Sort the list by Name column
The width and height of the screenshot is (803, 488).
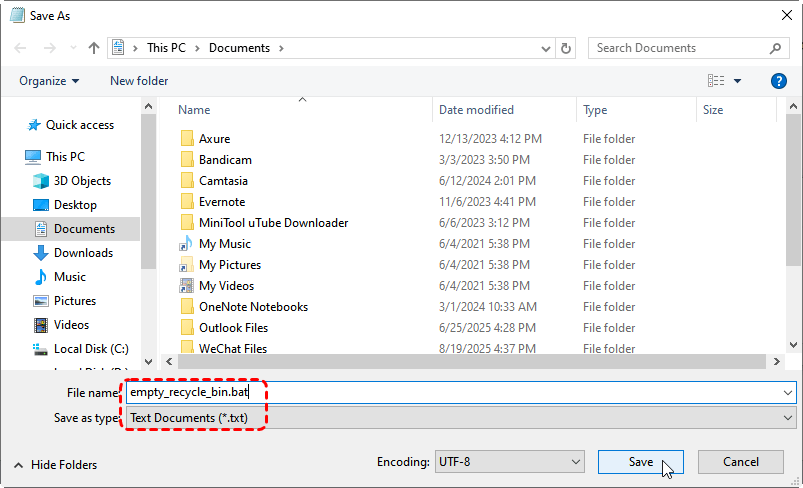(x=194, y=110)
